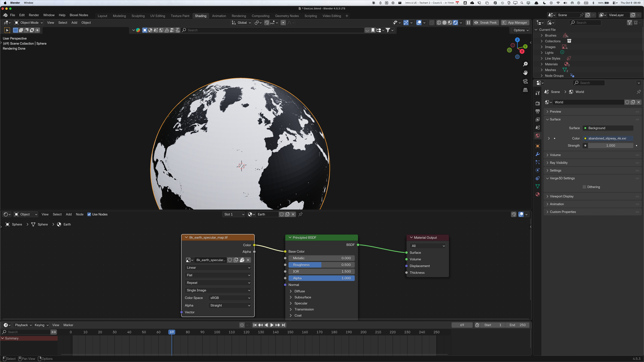Open the viewport Options button
Image resolution: width=644 pixels, height=362 pixels.
click(x=521, y=30)
